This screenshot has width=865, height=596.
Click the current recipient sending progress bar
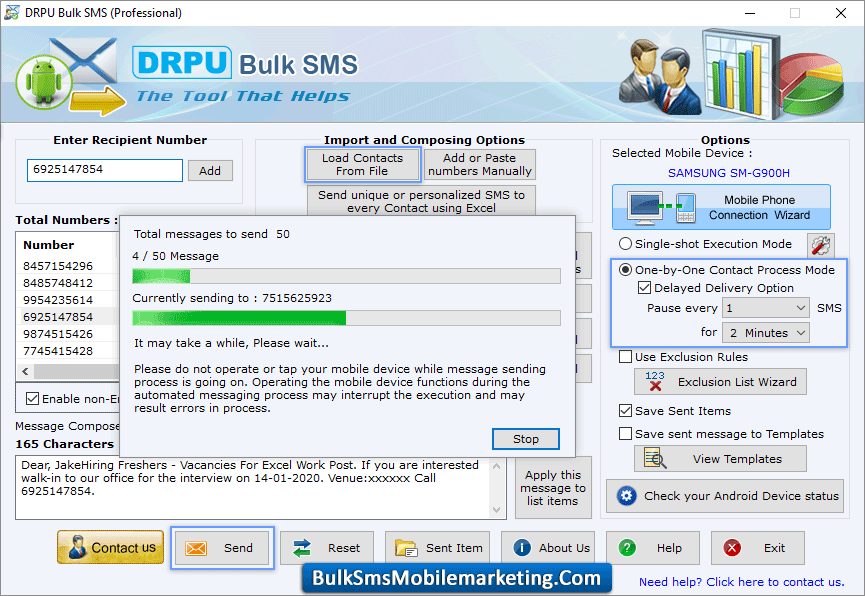(x=346, y=318)
